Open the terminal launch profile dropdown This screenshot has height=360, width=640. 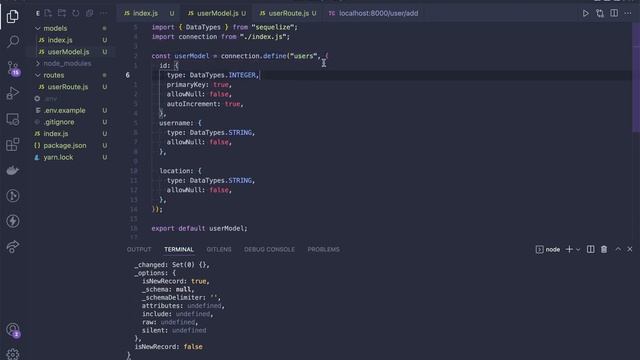tap(578, 249)
